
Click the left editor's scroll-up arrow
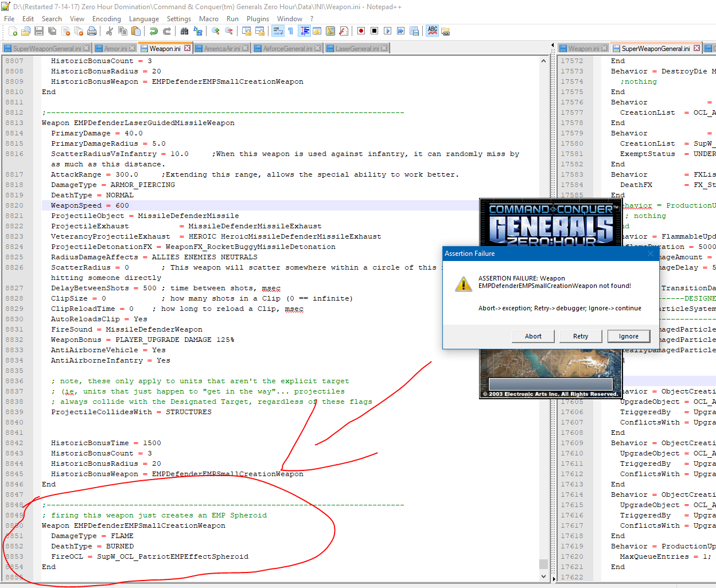(543, 61)
